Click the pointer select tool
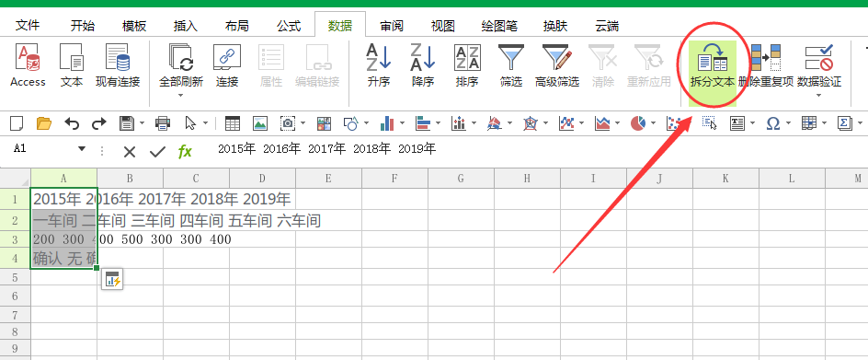The width and height of the screenshot is (868, 360). pyautogui.click(x=191, y=122)
